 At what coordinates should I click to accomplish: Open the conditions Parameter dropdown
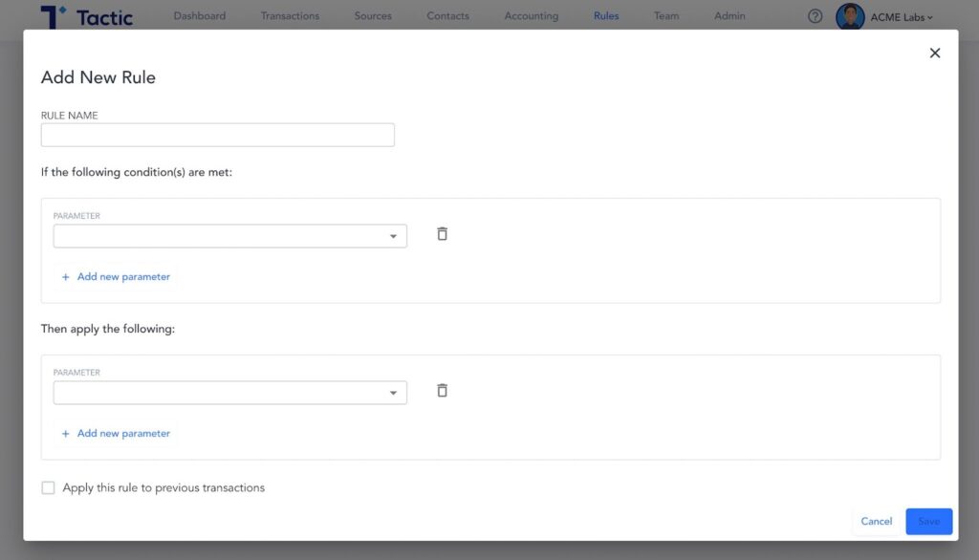pyautogui.click(x=229, y=236)
